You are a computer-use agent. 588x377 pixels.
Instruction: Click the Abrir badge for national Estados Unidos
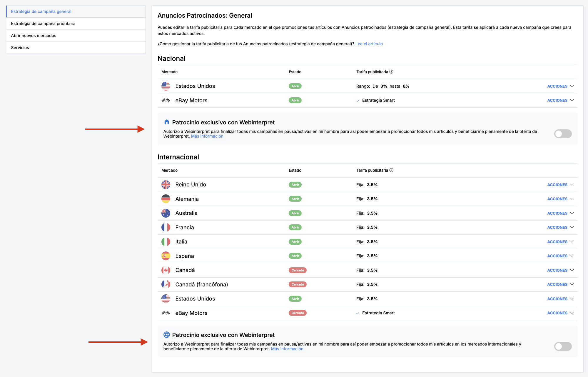tap(295, 86)
